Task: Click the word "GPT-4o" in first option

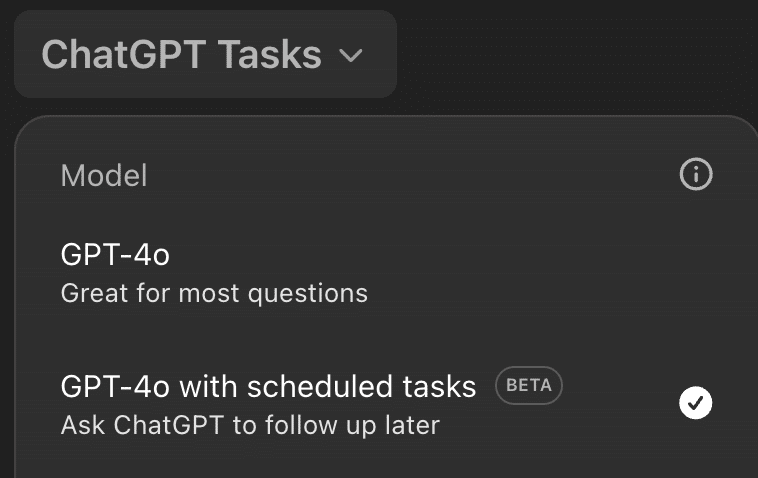Action: click(x=115, y=255)
